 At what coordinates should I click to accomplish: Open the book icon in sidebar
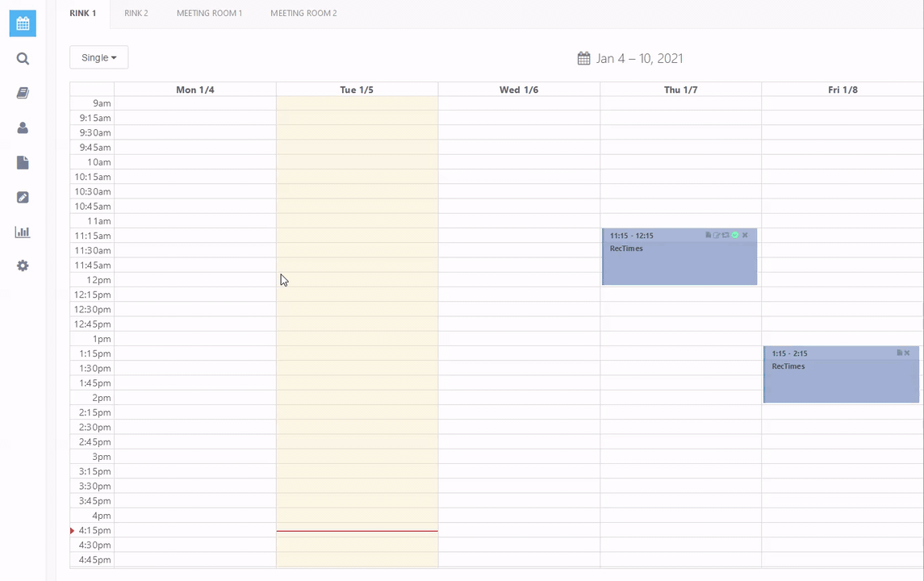pos(23,93)
